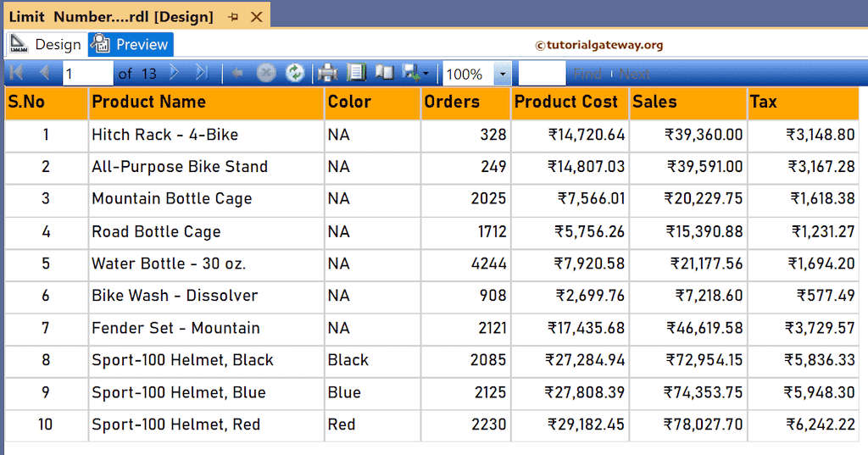Click the orders value 2025
Image resolution: width=868 pixels, height=455 pixels.
(488, 199)
